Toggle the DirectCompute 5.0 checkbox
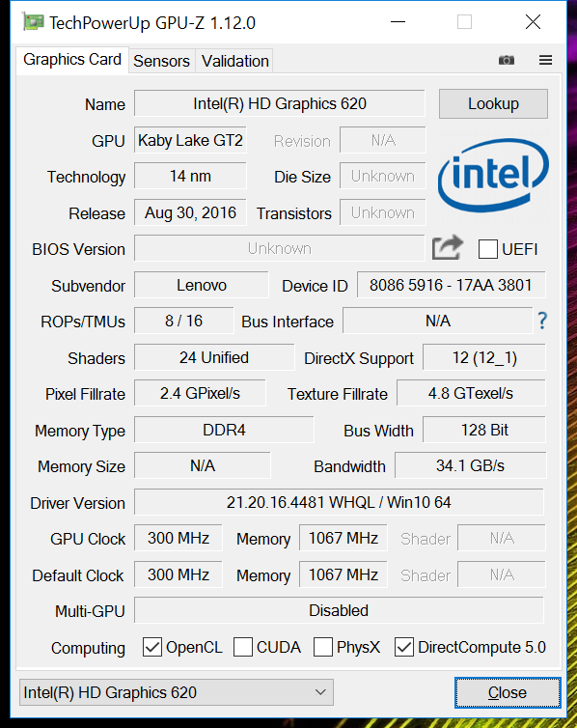The image size is (577, 728). tap(404, 647)
